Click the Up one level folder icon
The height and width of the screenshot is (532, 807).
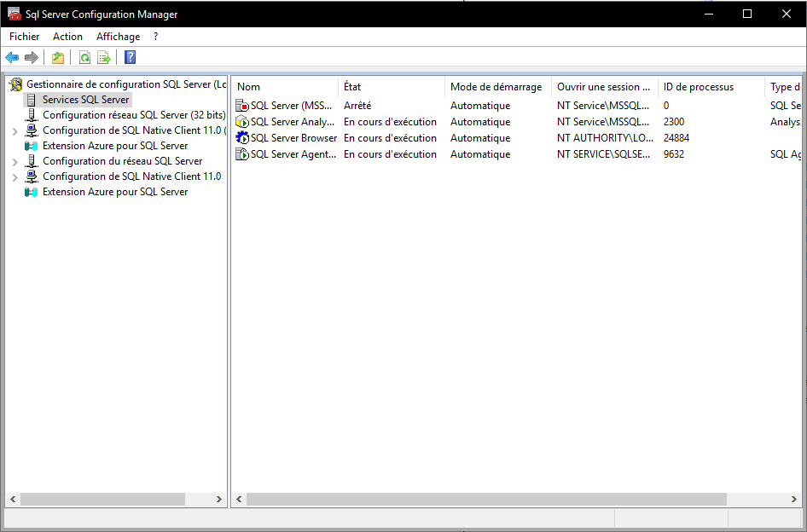pyautogui.click(x=58, y=58)
